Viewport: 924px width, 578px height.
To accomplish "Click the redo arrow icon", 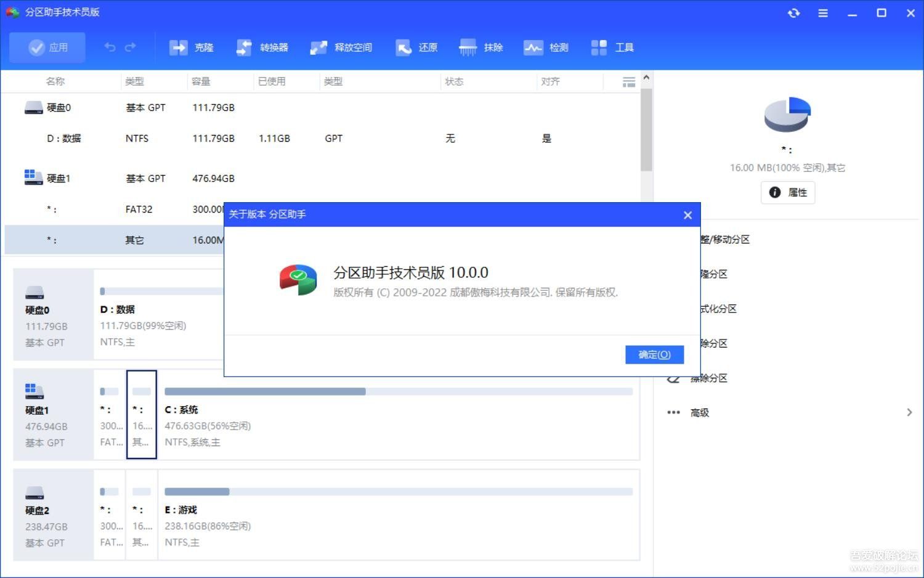I will pos(131,47).
